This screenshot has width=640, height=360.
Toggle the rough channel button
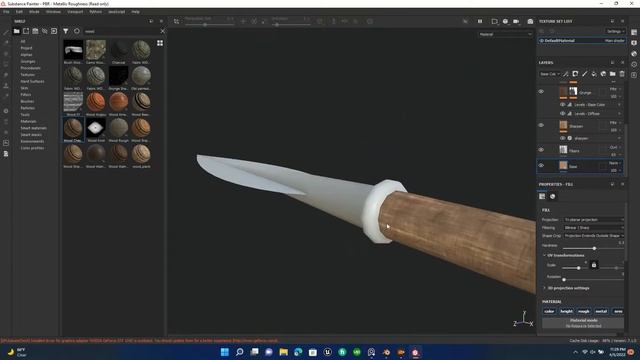click(x=584, y=311)
